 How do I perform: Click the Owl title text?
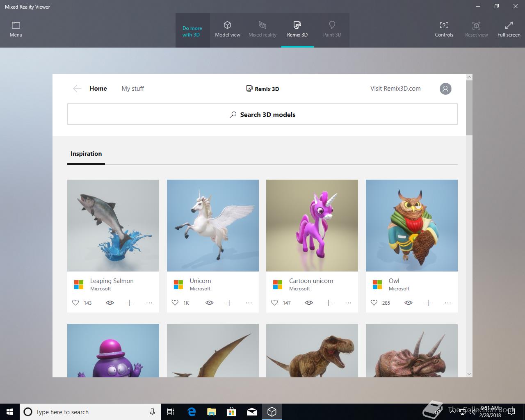point(394,281)
